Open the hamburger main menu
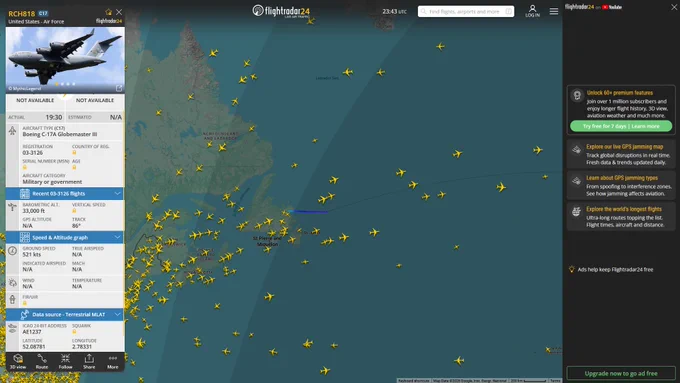The height and width of the screenshot is (383, 680). pos(554,11)
